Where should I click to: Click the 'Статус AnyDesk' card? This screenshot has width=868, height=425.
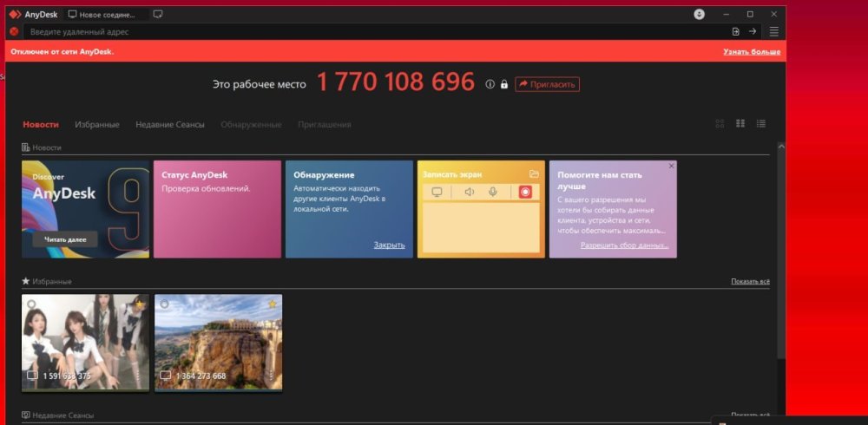tap(217, 209)
